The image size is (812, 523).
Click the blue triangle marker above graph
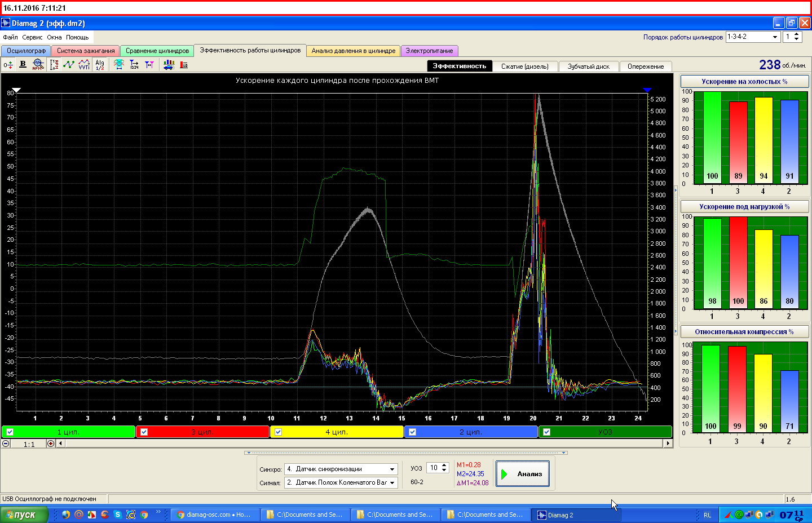tap(647, 90)
